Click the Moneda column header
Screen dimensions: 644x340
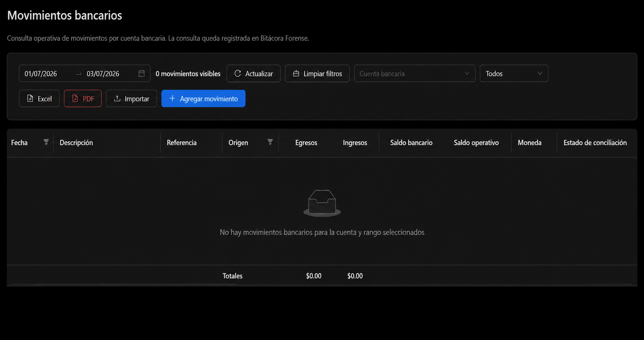click(x=529, y=143)
